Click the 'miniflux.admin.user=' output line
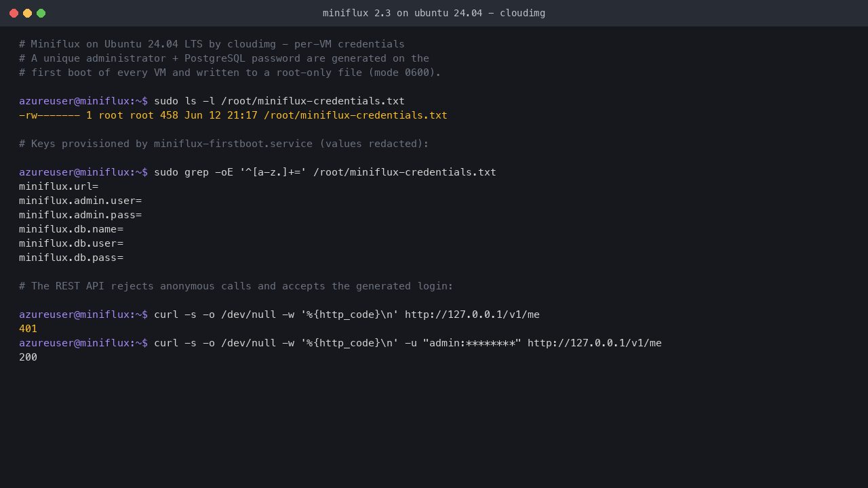This screenshot has width=868, height=488. click(x=80, y=201)
